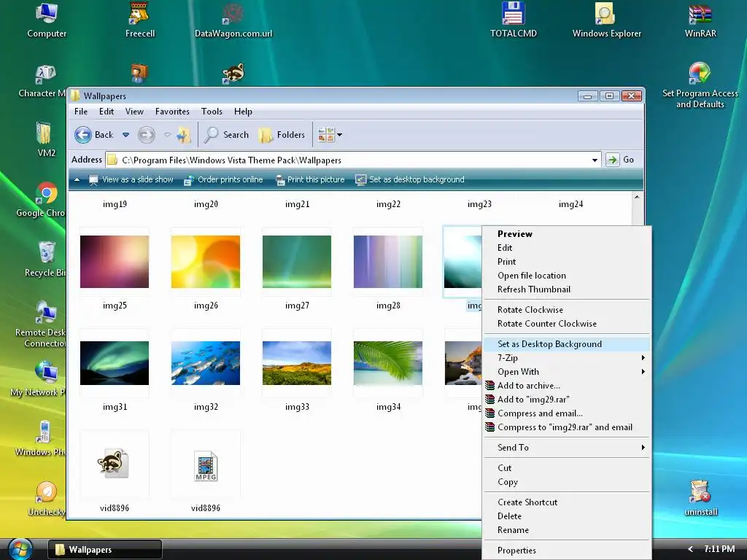
Task: Click the address bar path field
Action: coord(348,160)
